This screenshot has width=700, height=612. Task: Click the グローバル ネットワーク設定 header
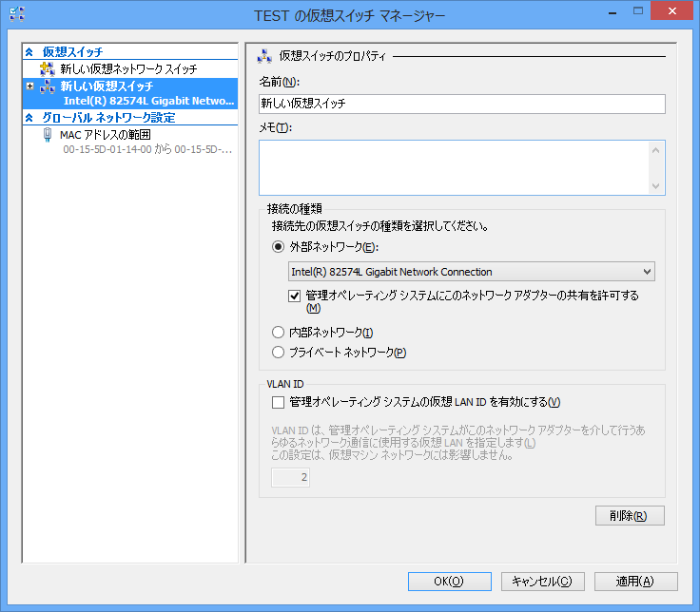coord(108,118)
